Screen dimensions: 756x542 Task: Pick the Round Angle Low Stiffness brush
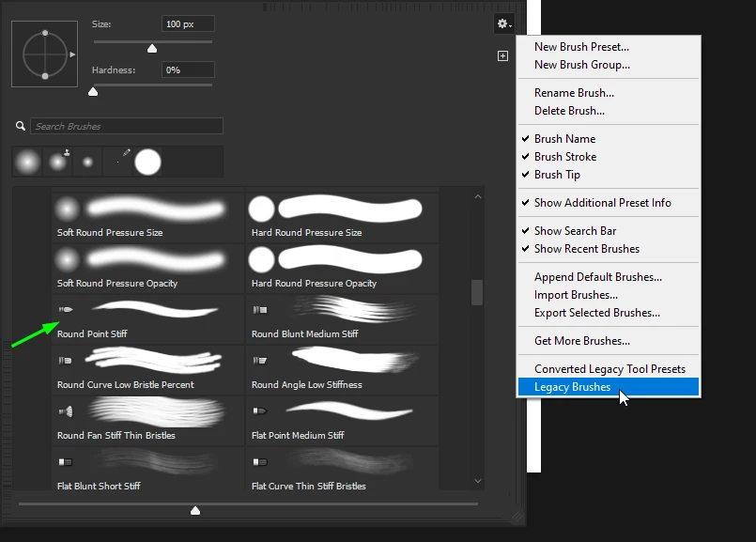[x=343, y=370]
